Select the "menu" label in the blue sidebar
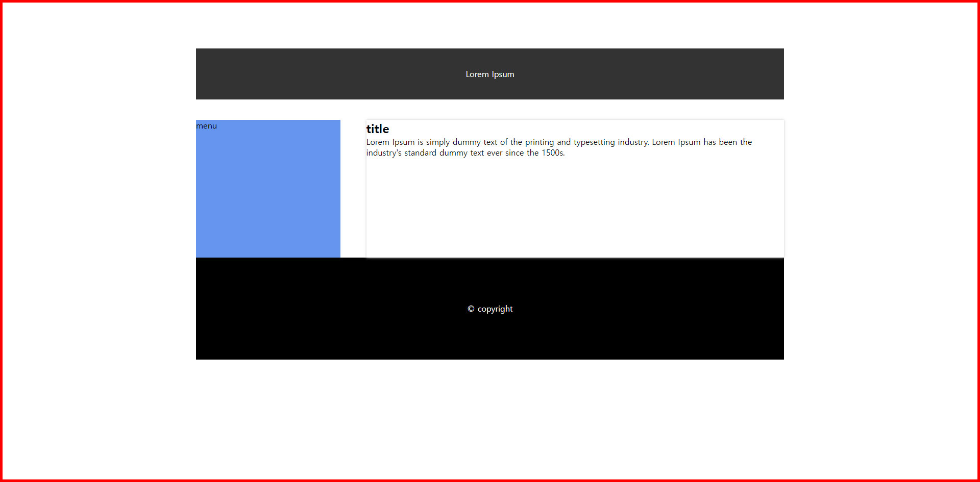The width and height of the screenshot is (980, 482). (x=207, y=126)
